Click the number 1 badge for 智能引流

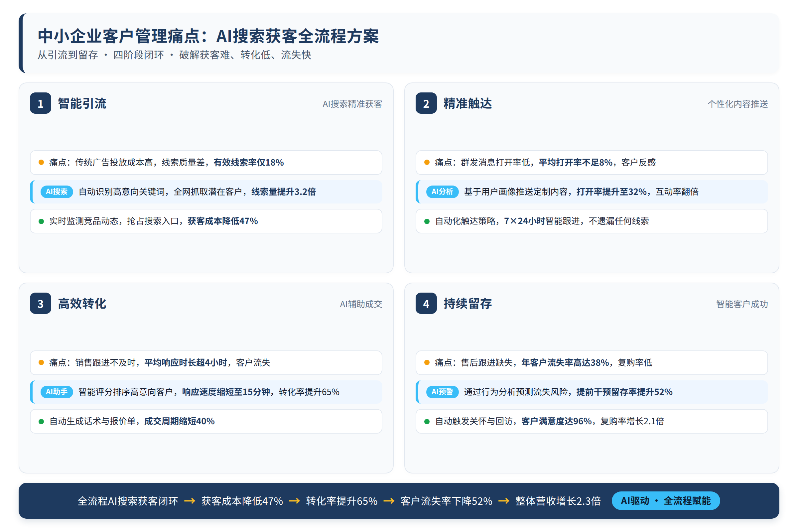[x=40, y=103]
